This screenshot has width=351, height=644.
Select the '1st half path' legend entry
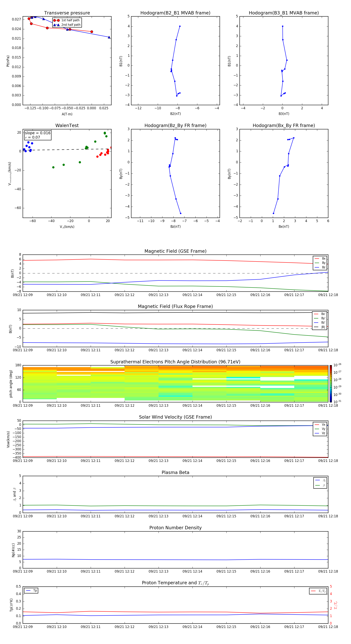[x=67, y=20]
